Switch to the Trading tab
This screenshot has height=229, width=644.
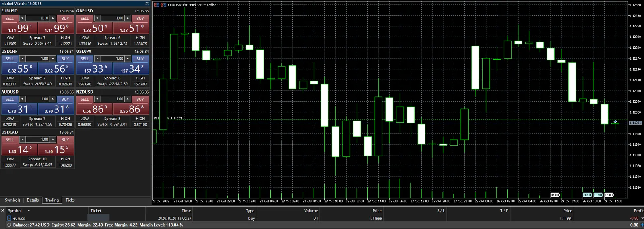pos(52,200)
